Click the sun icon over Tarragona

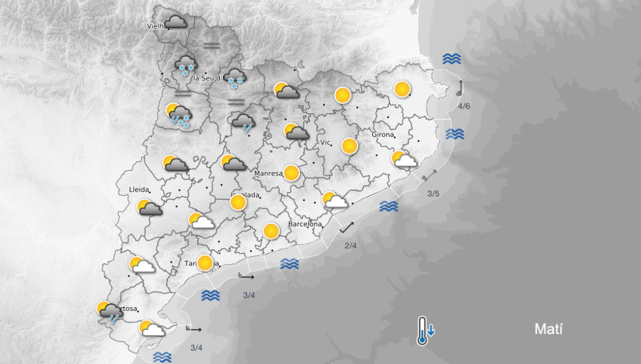[x=205, y=263]
